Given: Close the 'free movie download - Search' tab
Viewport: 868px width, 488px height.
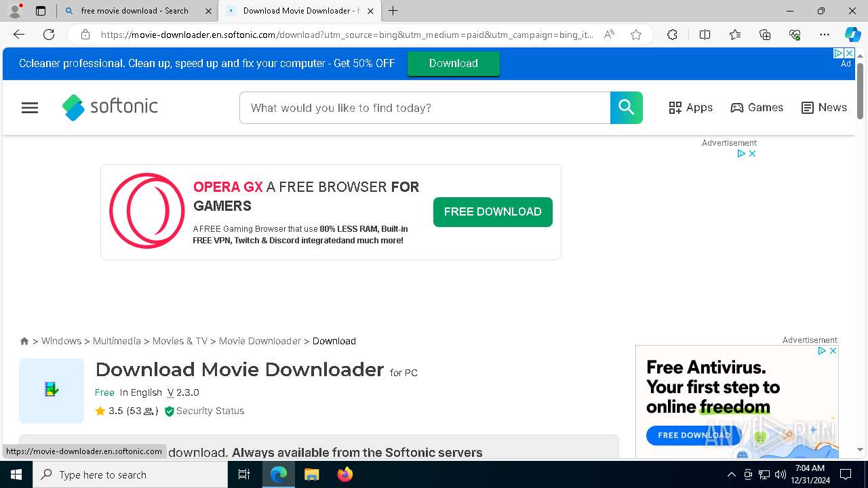Looking at the screenshot, I should click(x=208, y=11).
